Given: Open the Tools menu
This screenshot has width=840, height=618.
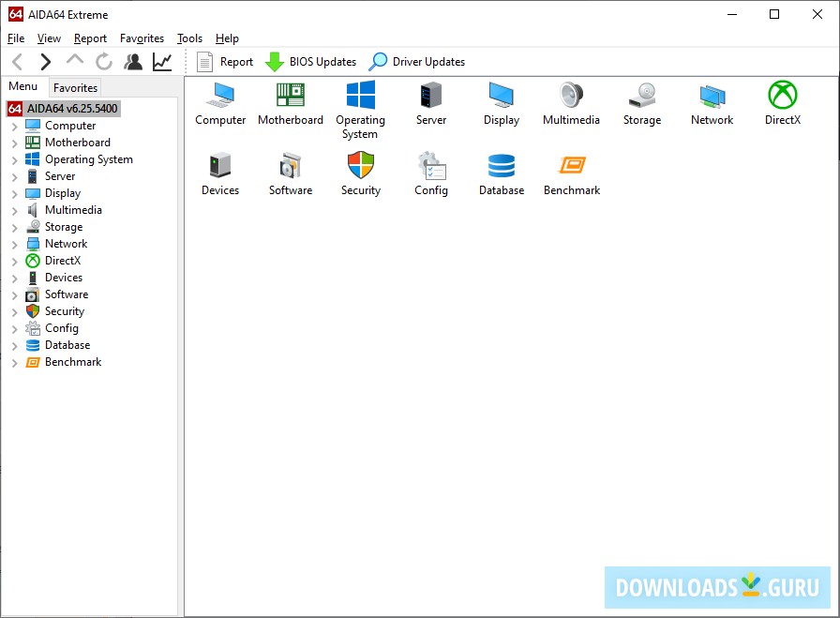Looking at the screenshot, I should point(189,38).
